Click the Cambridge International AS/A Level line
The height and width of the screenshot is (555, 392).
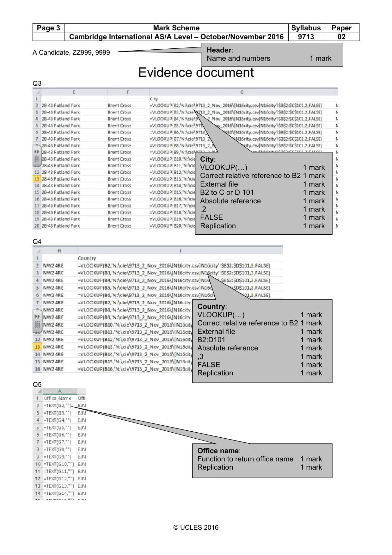(x=176, y=37)
